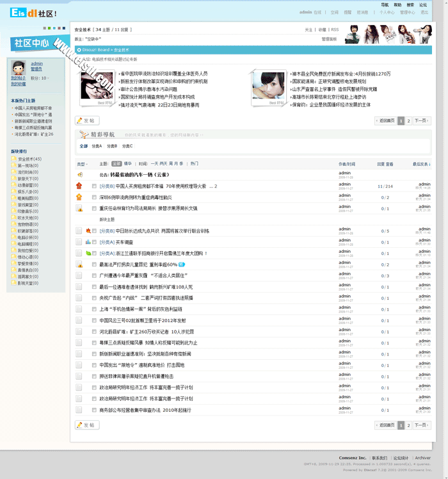The height and width of the screenshot is (479, 448).
Task: Switch to the 分类B category tab
Action: (112, 146)
